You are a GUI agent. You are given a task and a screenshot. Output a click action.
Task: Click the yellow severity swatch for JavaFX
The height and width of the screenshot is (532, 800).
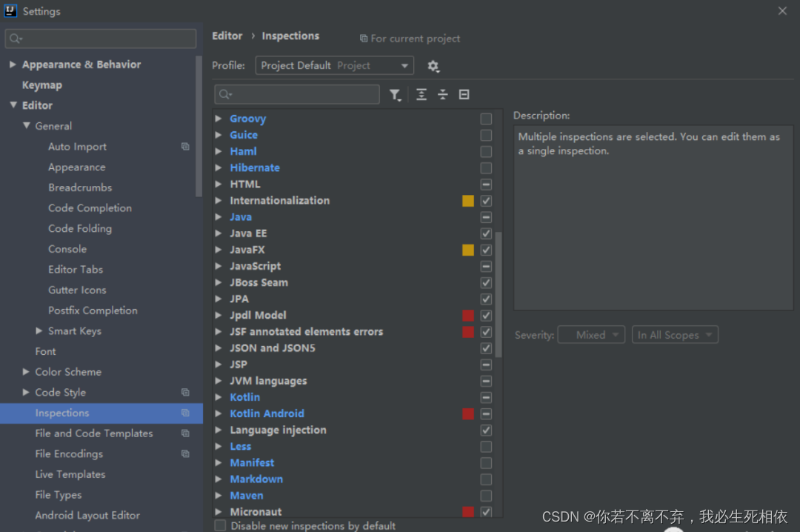(x=468, y=250)
